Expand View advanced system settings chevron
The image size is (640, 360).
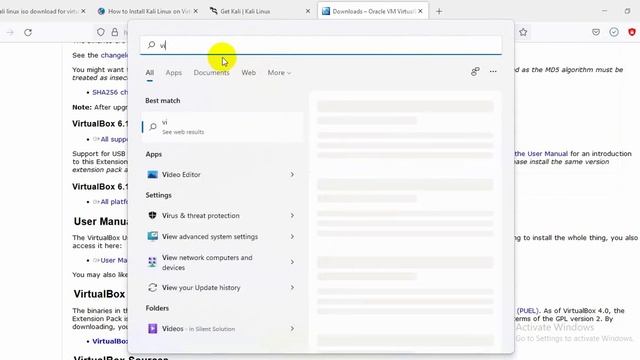click(x=292, y=237)
